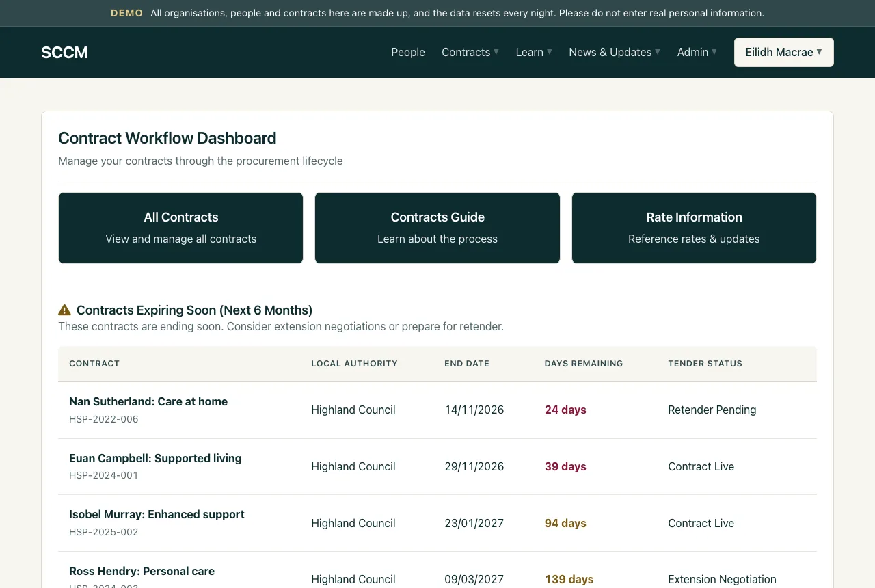Click contract reference HSP-2022-006
Screen dimensions: 875x588
(103, 419)
